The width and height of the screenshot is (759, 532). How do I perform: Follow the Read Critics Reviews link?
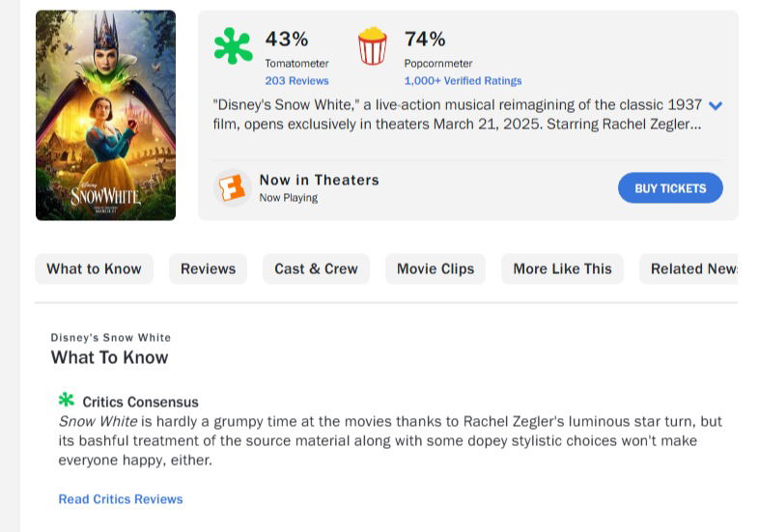coord(121,499)
